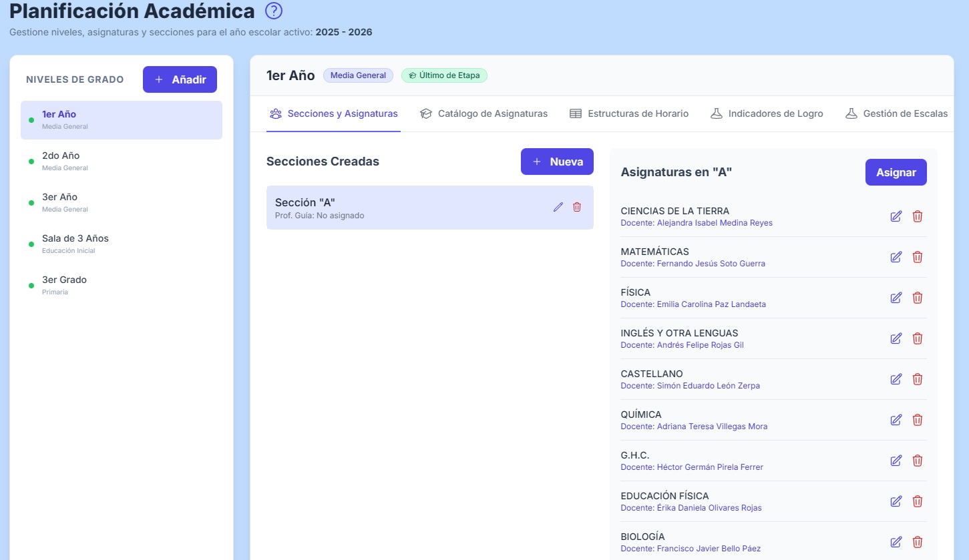Delete the G.H.C. subject assignment
The height and width of the screenshot is (560, 969).
click(918, 461)
